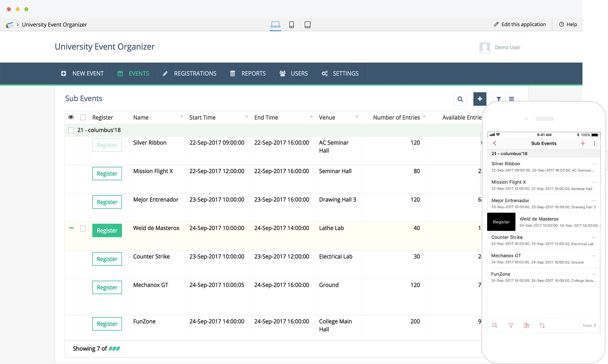Open the hamburger list menu in toolbar
Image resolution: width=608 pixels, height=364 pixels.
(x=512, y=99)
